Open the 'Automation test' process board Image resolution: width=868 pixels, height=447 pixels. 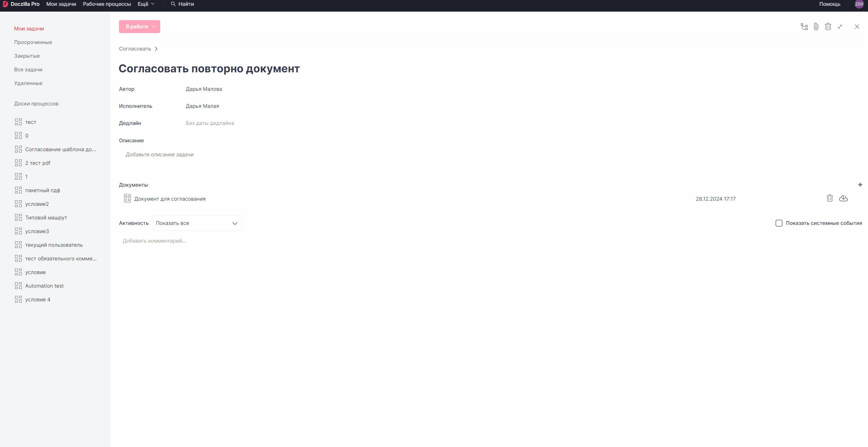[44, 286]
